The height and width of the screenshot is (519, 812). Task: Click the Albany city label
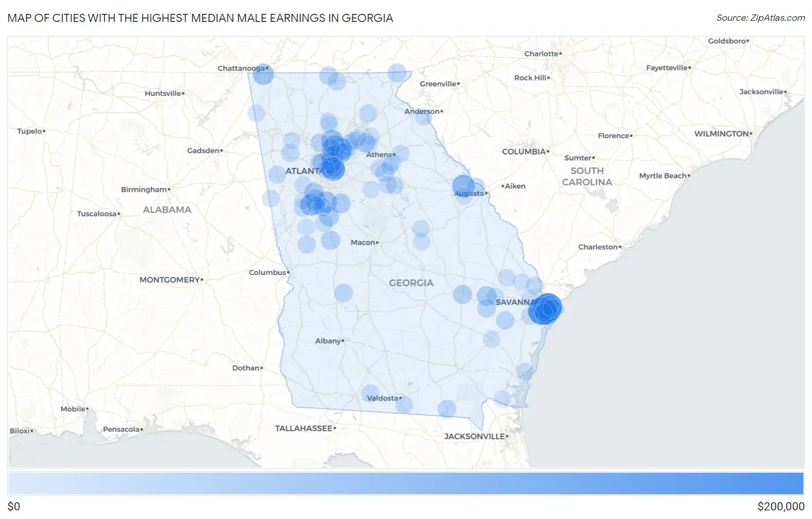[328, 341]
